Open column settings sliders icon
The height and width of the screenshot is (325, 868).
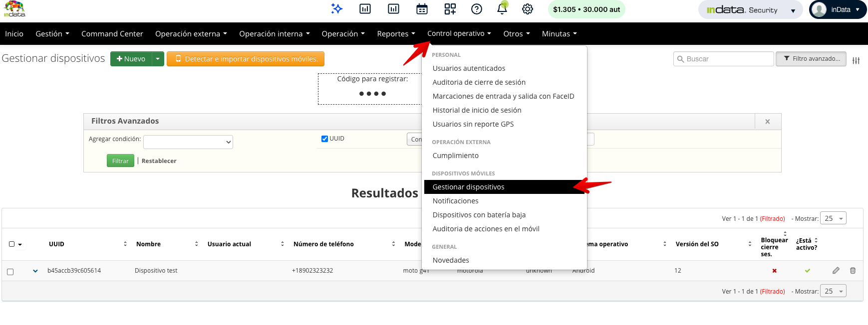click(x=856, y=60)
